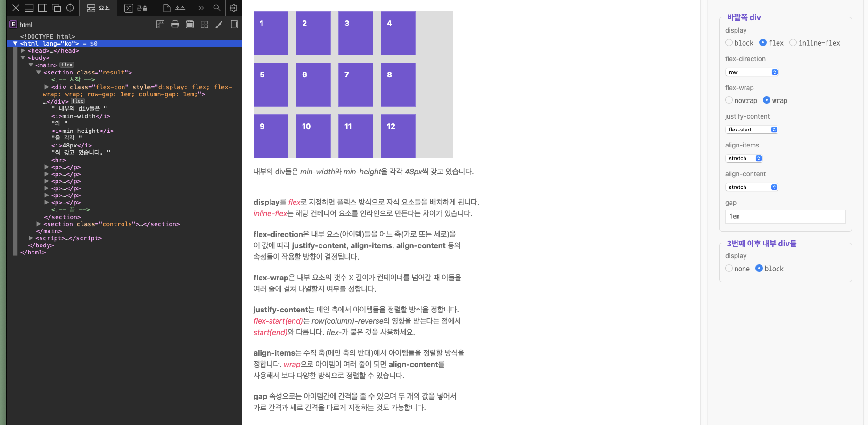This screenshot has width=868, height=425.
Task: Click the 바깥쪽 div heading
Action: click(744, 17)
